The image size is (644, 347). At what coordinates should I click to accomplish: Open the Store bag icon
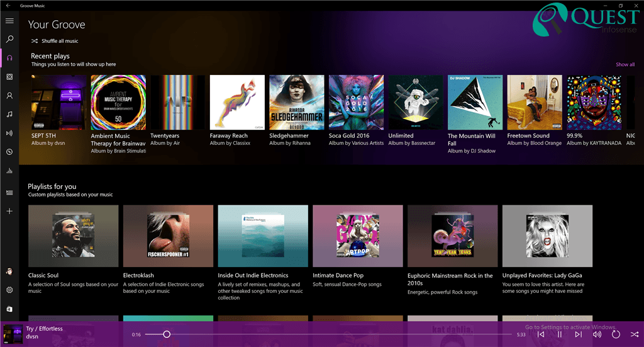coord(9,309)
